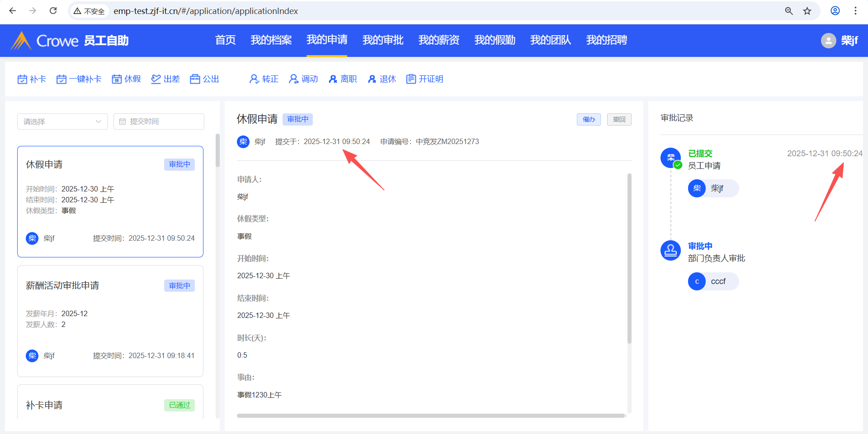Click the 不安全 site security indicator
Screen dimensions: 868x434
(90, 11)
